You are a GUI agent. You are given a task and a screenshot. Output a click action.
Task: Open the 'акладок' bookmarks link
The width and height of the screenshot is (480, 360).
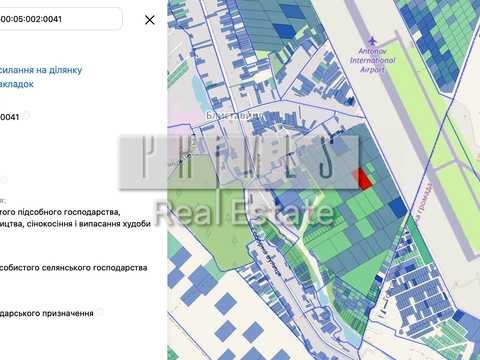tap(17, 84)
